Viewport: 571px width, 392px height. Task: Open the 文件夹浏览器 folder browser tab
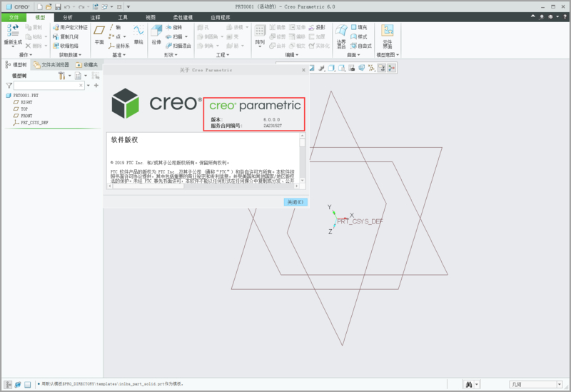pyautogui.click(x=51, y=64)
